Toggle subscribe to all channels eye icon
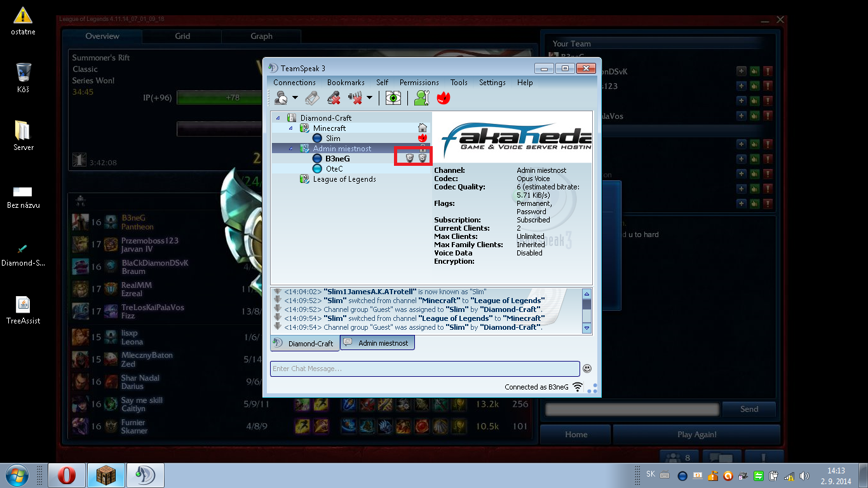 394,98
